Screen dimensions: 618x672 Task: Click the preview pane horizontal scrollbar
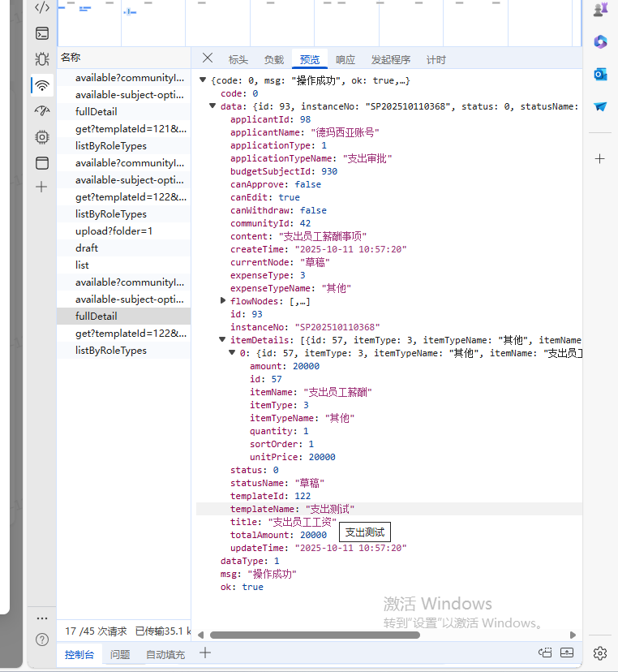[315, 635]
